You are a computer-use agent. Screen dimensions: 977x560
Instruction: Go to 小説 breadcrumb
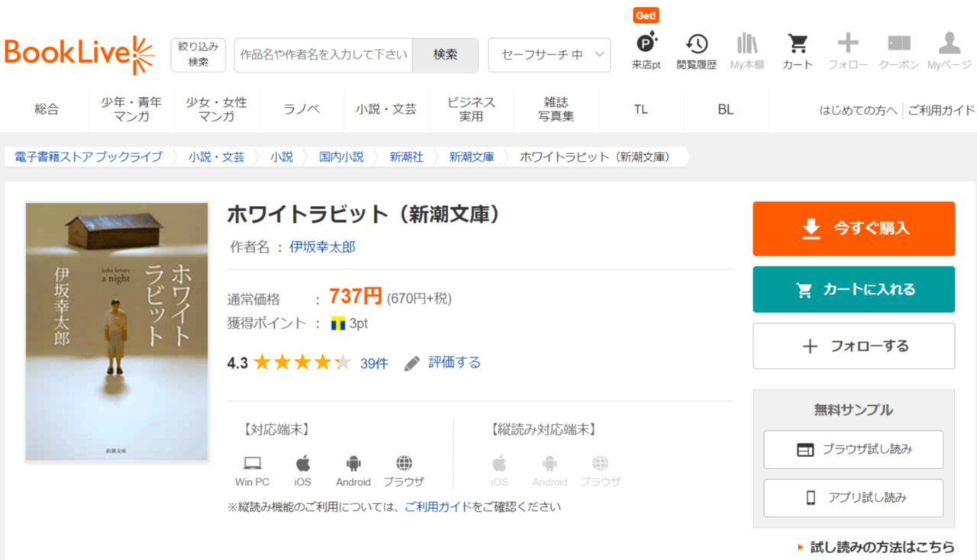282,156
